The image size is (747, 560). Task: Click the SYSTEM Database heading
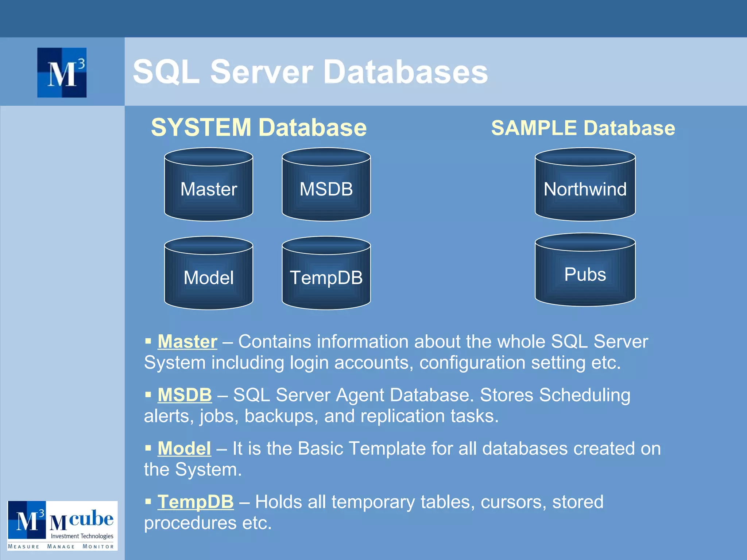[259, 128]
